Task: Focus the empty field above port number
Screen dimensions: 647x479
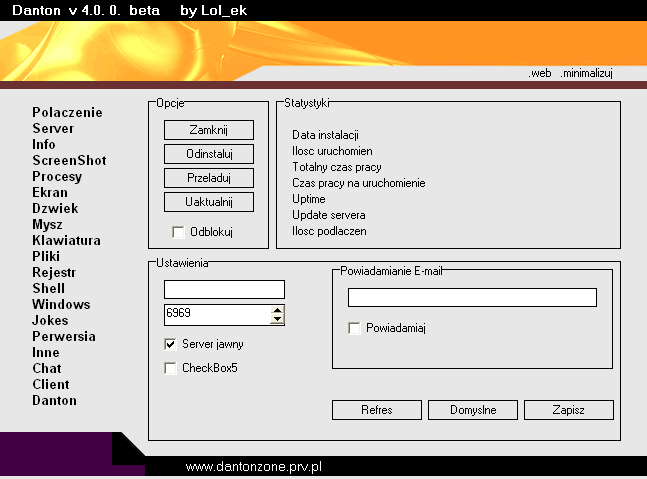Action: [224, 289]
